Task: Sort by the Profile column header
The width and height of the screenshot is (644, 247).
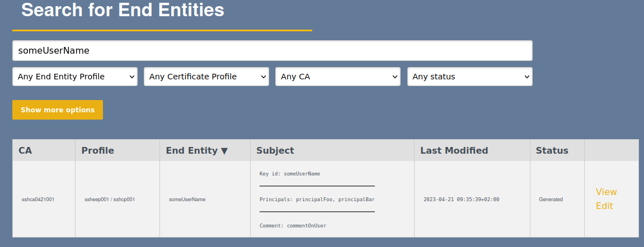Action: [x=97, y=150]
